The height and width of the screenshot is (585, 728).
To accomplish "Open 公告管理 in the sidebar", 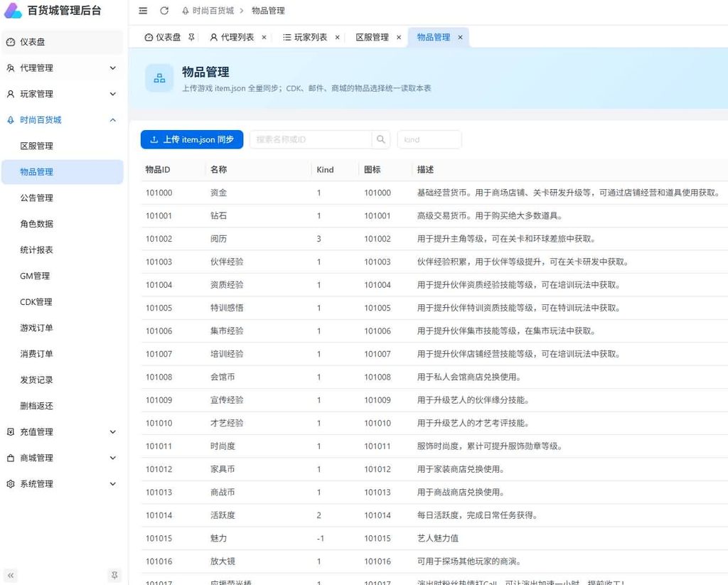I will (x=63, y=198).
